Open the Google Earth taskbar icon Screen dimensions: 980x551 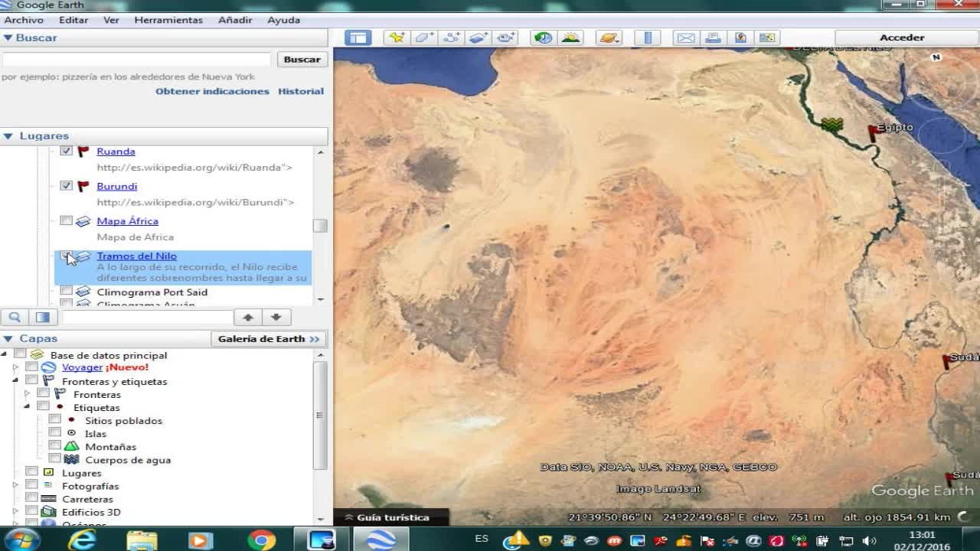[381, 540]
